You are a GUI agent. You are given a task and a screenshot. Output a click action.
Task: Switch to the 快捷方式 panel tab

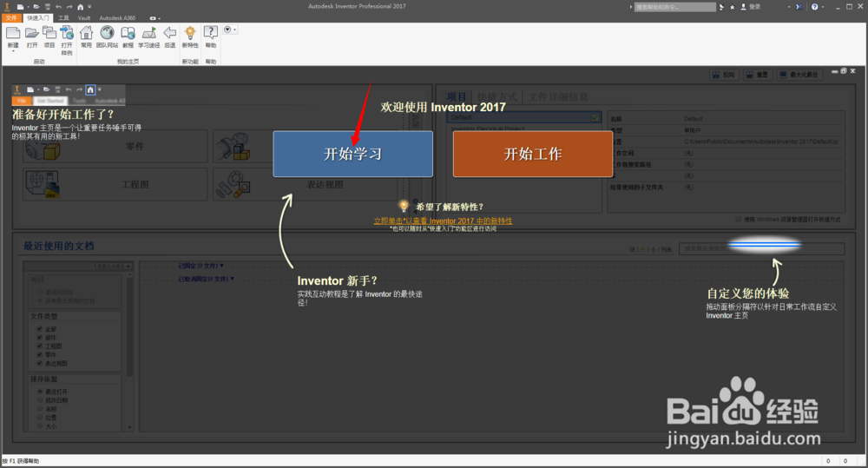pos(497,97)
